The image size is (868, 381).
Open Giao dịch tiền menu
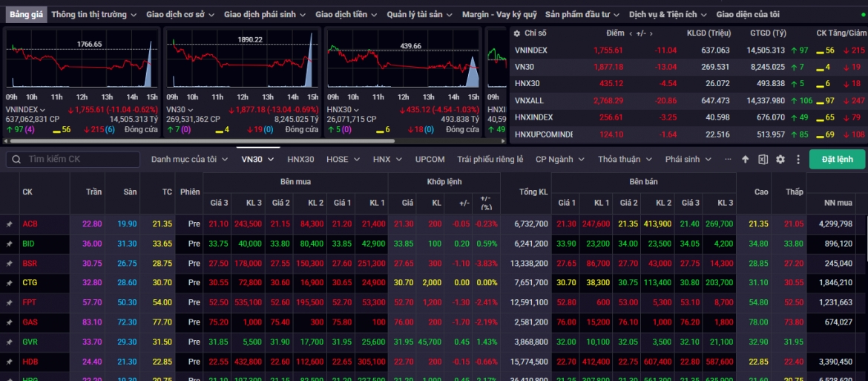pyautogui.click(x=346, y=14)
